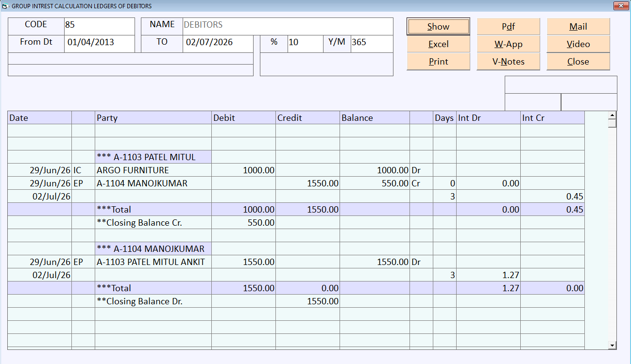
Task: Select the Party column header
Action: (x=153, y=118)
